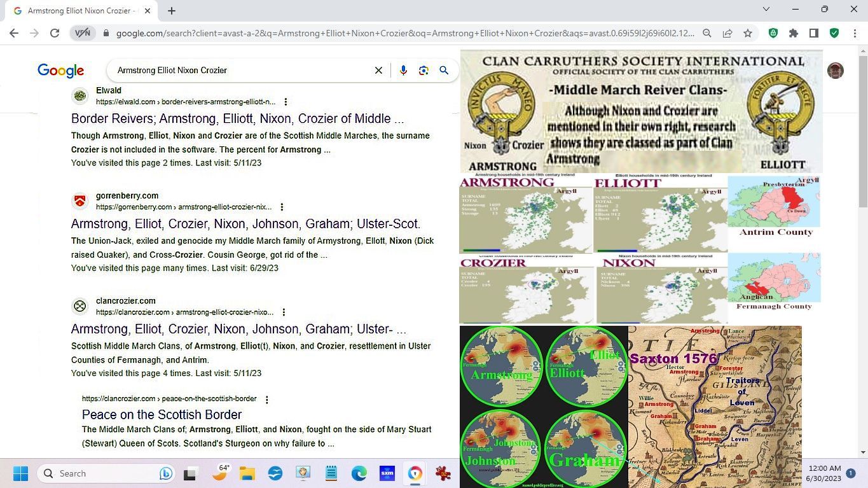
Task: Start a voice search with the microphone
Action: 403,71
